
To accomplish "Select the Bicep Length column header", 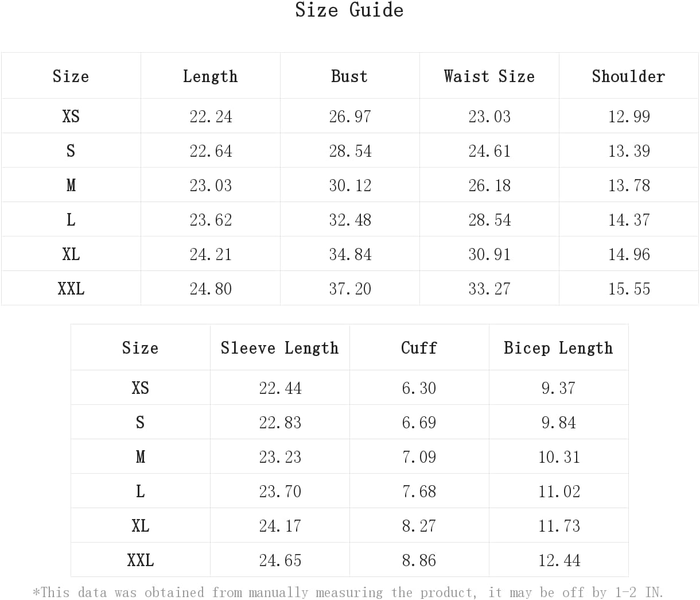I will (x=558, y=348).
